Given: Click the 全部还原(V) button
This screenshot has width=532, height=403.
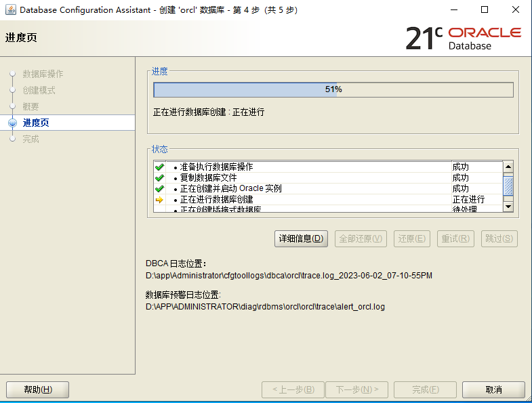Looking at the screenshot, I should coord(361,239).
